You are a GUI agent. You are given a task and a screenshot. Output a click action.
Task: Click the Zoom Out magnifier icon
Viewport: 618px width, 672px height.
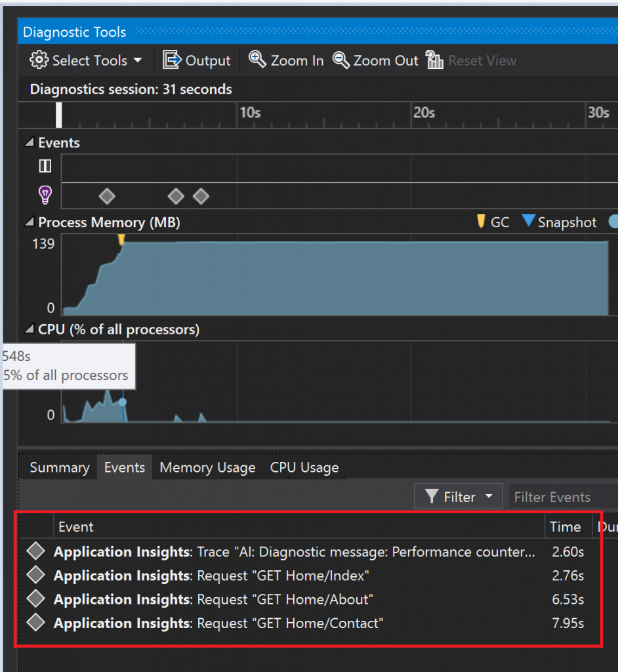(341, 60)
